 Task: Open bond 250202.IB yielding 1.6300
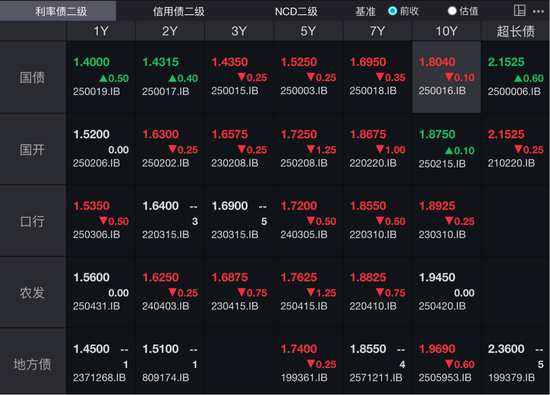[x=170, y=149]
